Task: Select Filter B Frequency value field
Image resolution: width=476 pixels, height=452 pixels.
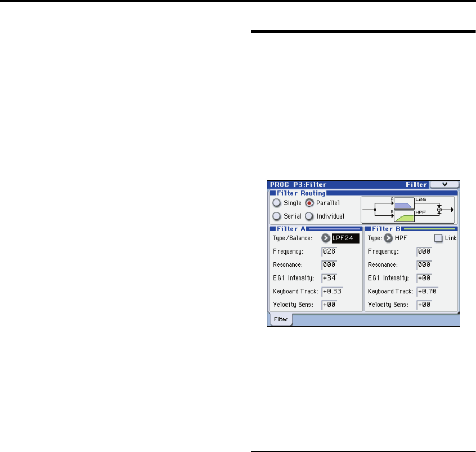Action: coord(424,251)
